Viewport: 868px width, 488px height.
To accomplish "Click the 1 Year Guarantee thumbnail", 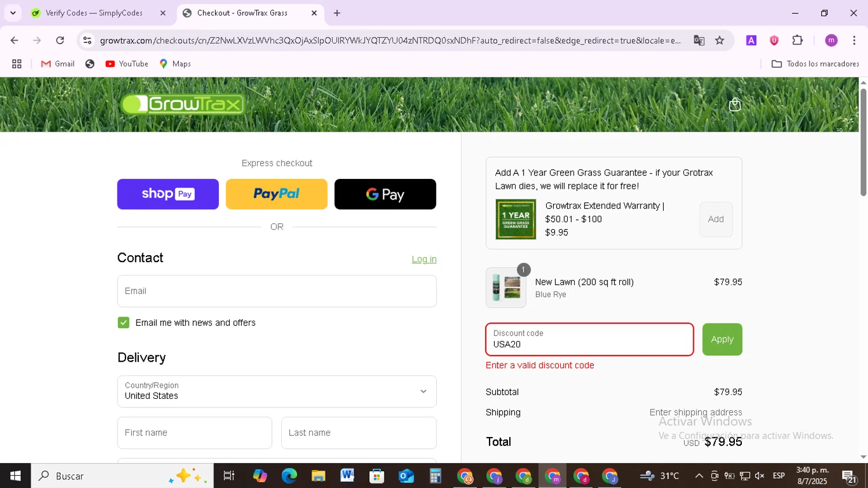I will 516,219.
